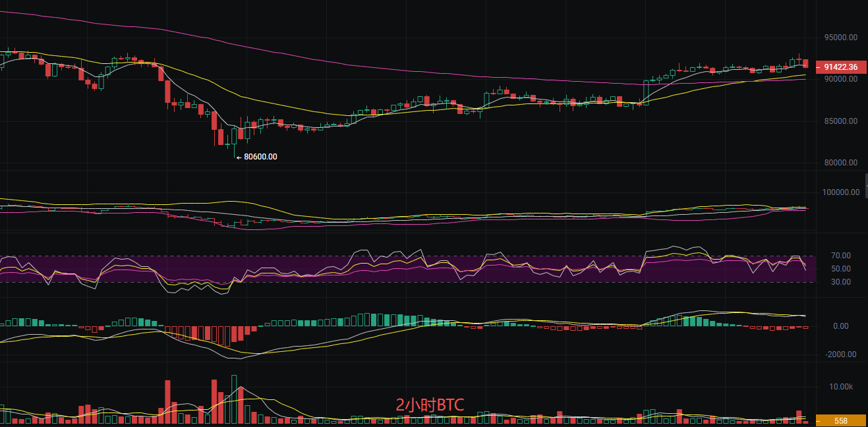Image resolution: width=868 pixels, height=427 pixels.
Task: Click the 95000.00 price axis label
Action: [838, 38]
